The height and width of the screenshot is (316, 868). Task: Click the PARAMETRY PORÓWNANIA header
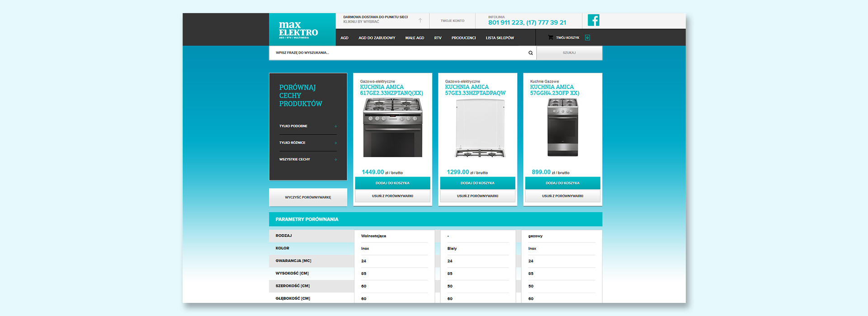[x=435, y=219]
